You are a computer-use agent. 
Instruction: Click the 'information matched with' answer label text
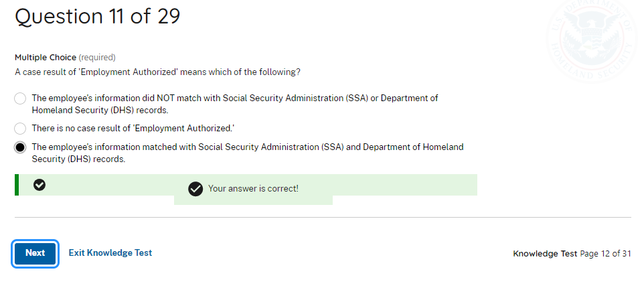pyautogui.click(x=247, y=153)
